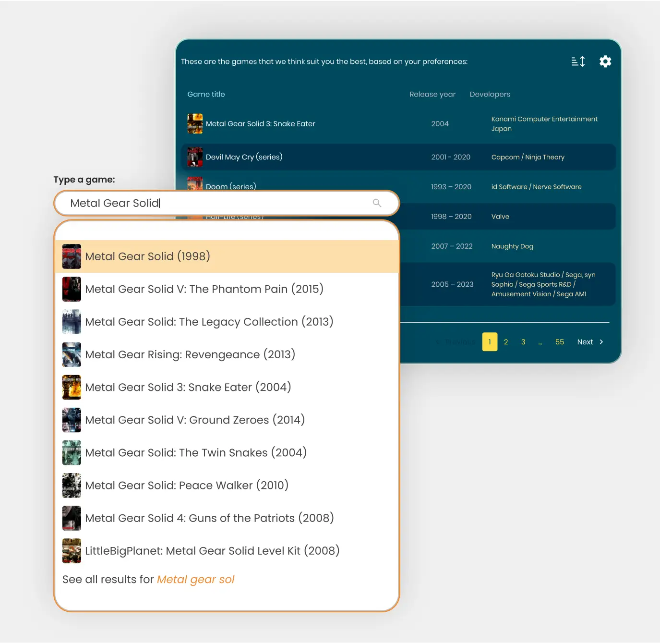Click the sort order icon

pyautogui.click(x=578, y=61)
